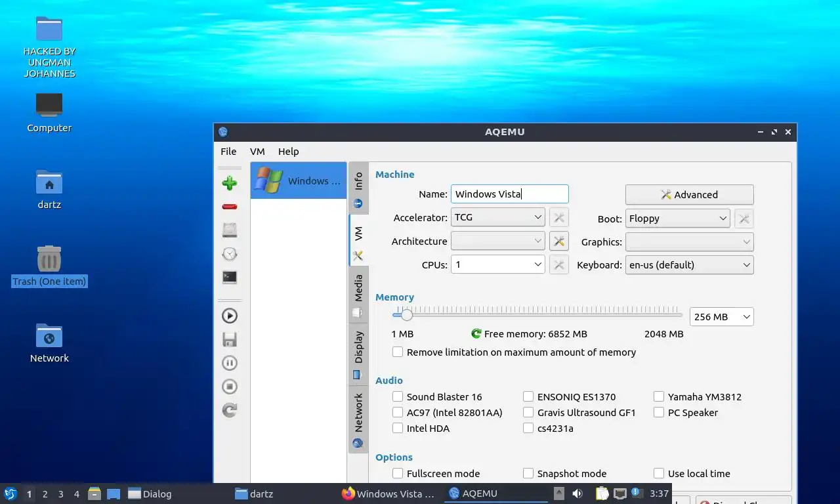
Task: Click the reset VM circular arrow icon
Action: click(x=229, y=410)
